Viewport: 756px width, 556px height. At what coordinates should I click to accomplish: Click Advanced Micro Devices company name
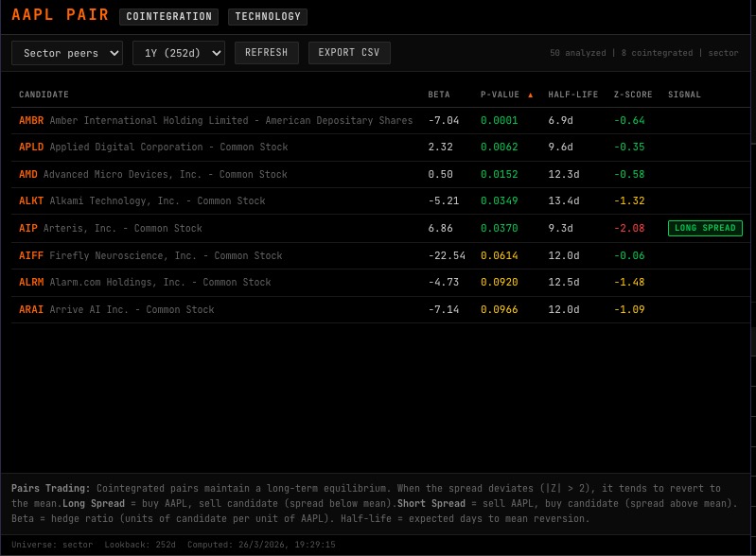pyautogui.click(x=166, y=174)
